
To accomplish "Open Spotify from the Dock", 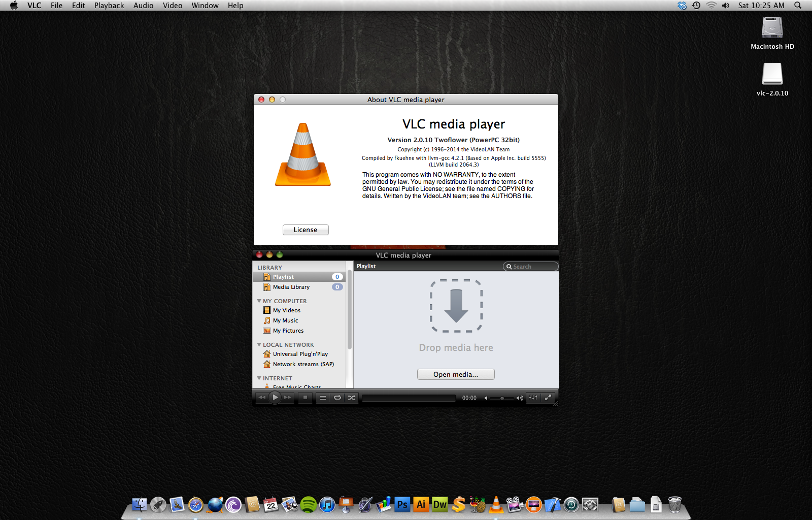I will (x=308, y=504).
